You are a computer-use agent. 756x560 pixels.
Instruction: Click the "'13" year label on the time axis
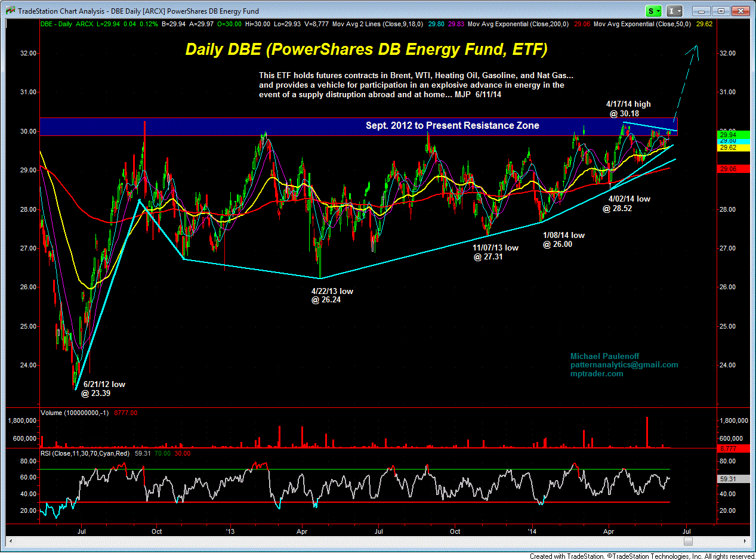click(232, 530)
